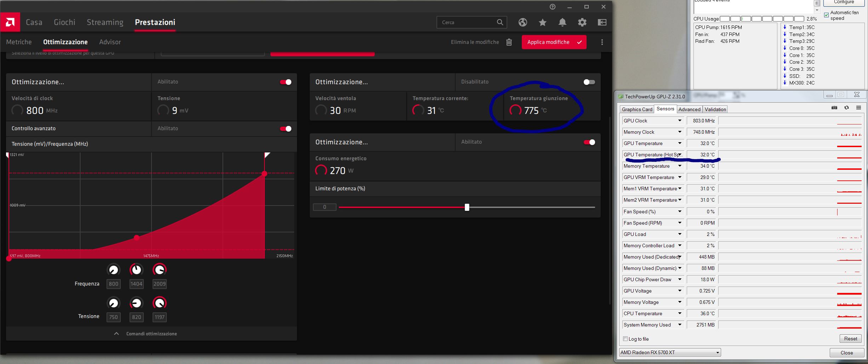Screen dimensions: 868x364
Task: Open the notifications bell icon
Action: click(563, 22)
